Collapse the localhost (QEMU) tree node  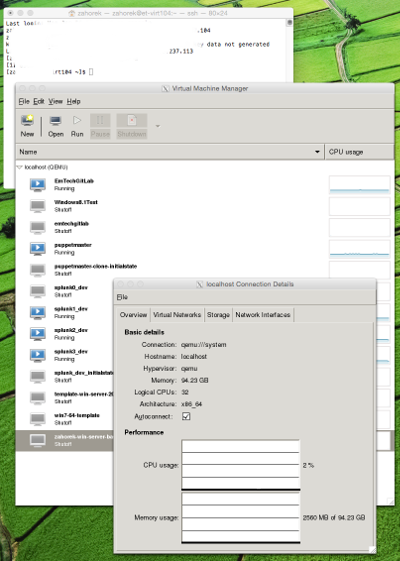tap(20, 167)
